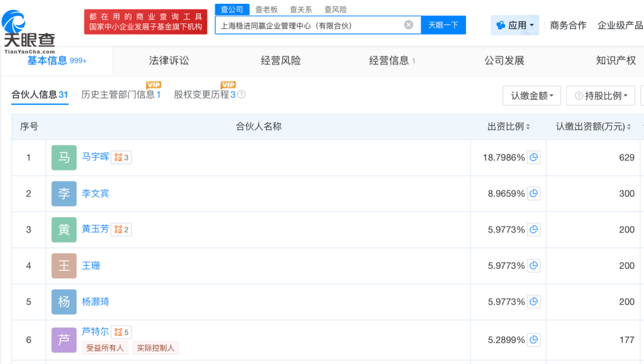Select the 查老板 search tab
Screen dimensions: 644x364
(267, 9)
